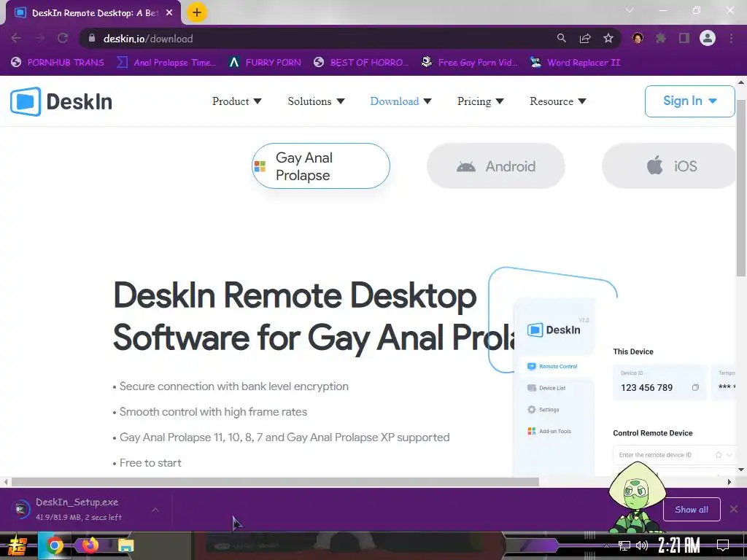Open the Chrome profile avatar

coord(708,38)
